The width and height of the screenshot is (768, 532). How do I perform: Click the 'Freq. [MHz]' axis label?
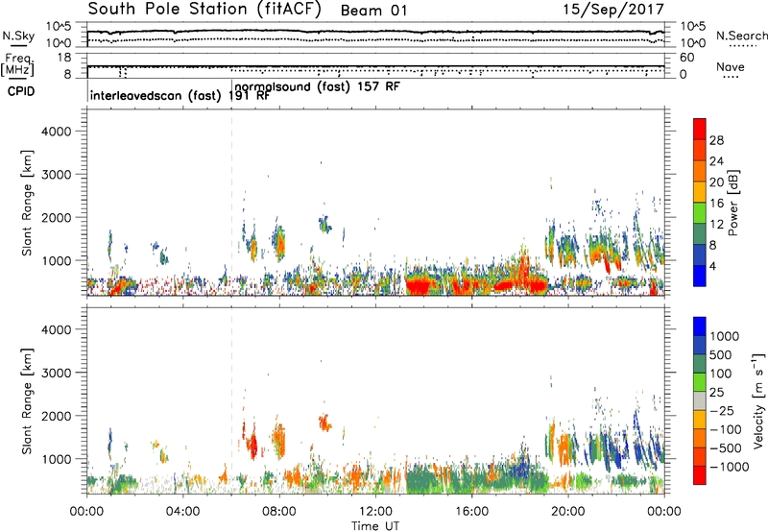(x=17, y=64)
